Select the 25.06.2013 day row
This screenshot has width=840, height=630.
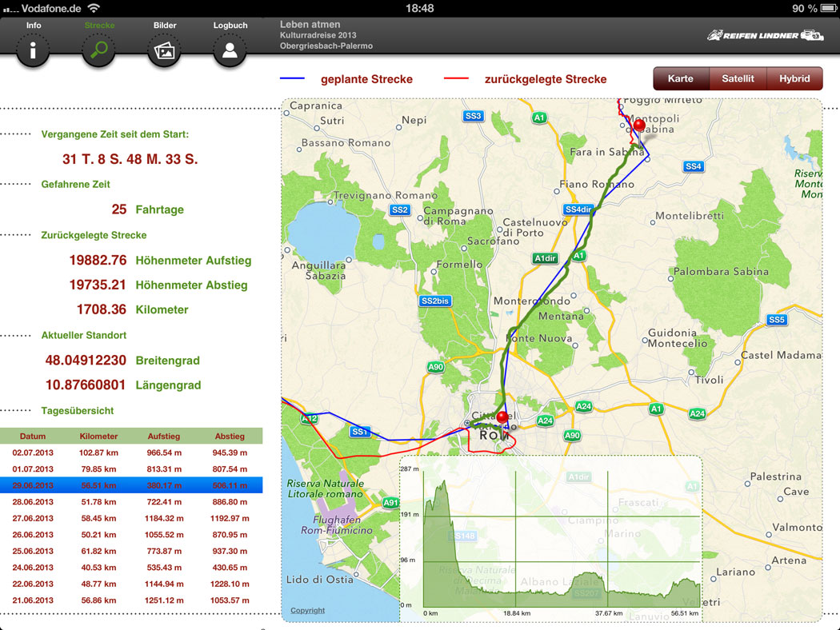point(131,551)
